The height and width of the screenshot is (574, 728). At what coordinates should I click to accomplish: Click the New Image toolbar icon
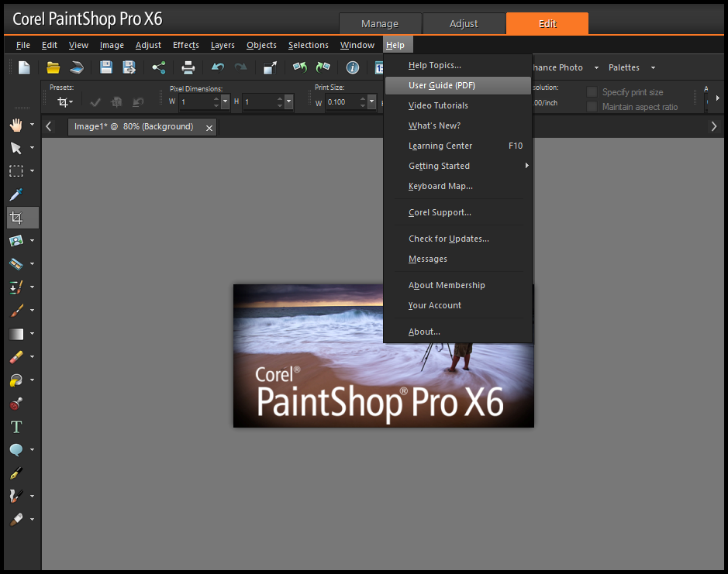[x=24, y=67]
